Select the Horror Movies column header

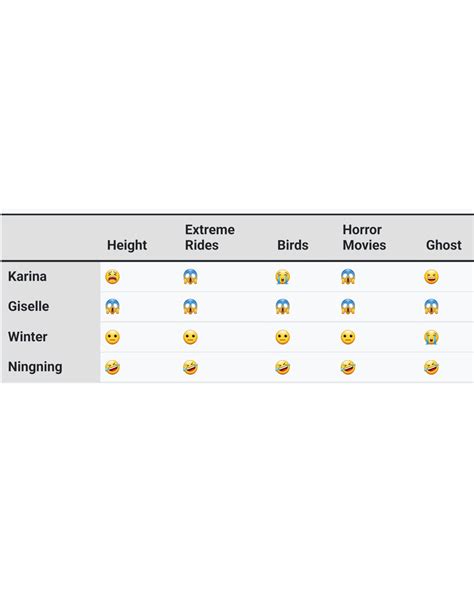[364, 237]
